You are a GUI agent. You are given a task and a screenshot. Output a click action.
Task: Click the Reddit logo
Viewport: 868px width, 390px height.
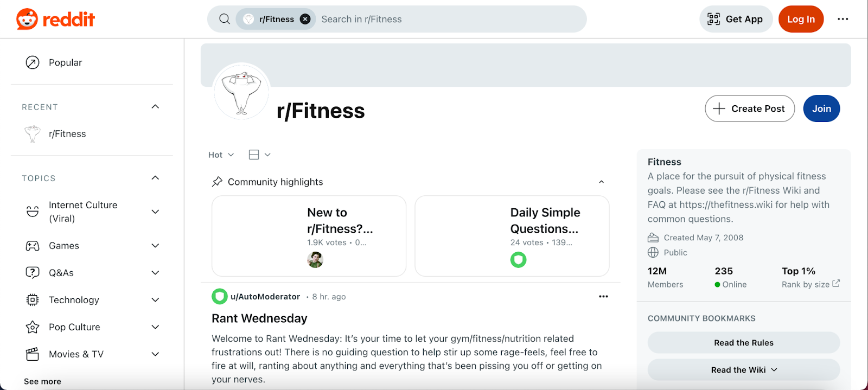[x=54, y=18]
